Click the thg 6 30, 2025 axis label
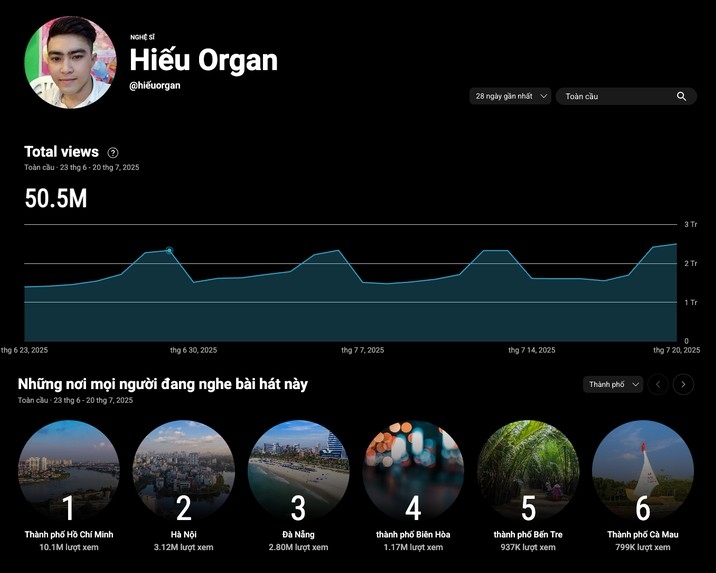This screenshot has height=573, width=716. coord(194,350)
